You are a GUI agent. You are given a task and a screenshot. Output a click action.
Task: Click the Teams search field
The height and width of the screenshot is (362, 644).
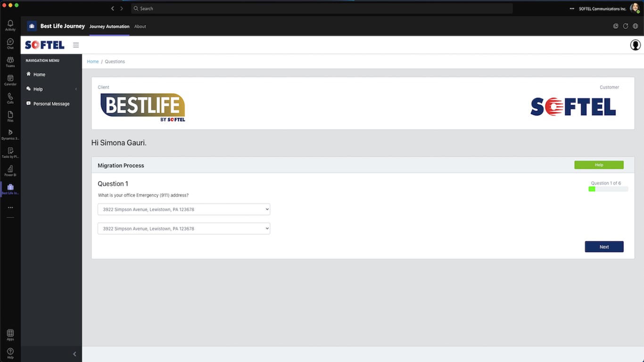coord(322,8)
